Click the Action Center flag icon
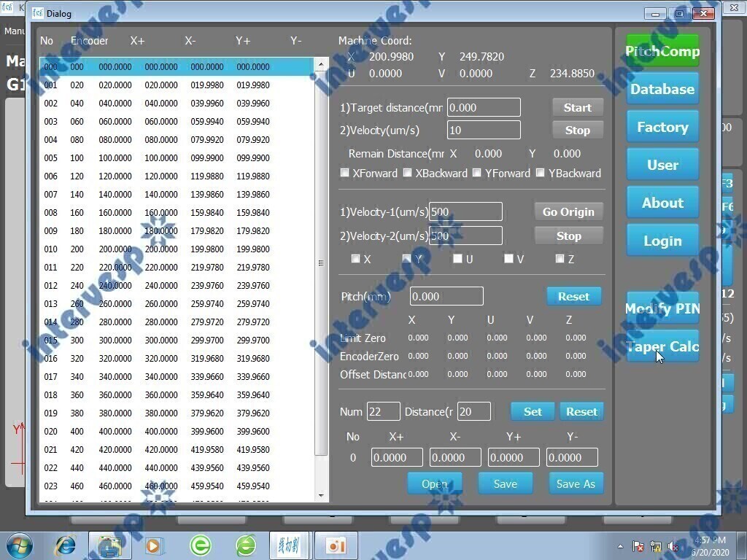Image resolution: width=747 pixels, height=560 pixels. [x=638, y=546]
